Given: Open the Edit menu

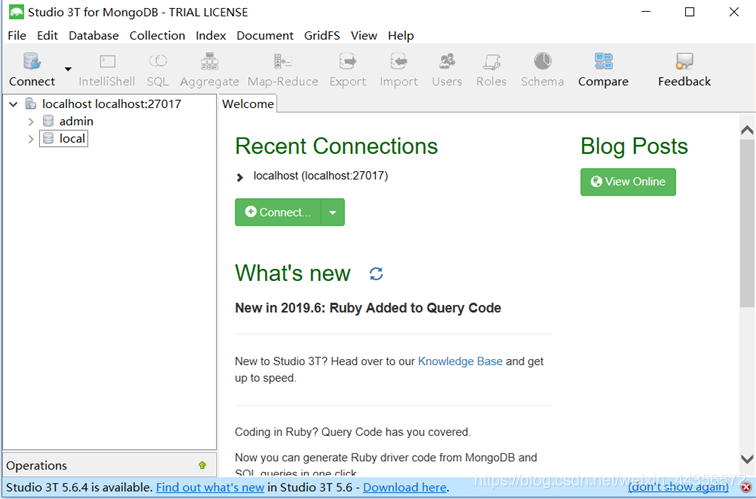Looking at the screenshot, I should pyautogui.click(x=47, y=36).
